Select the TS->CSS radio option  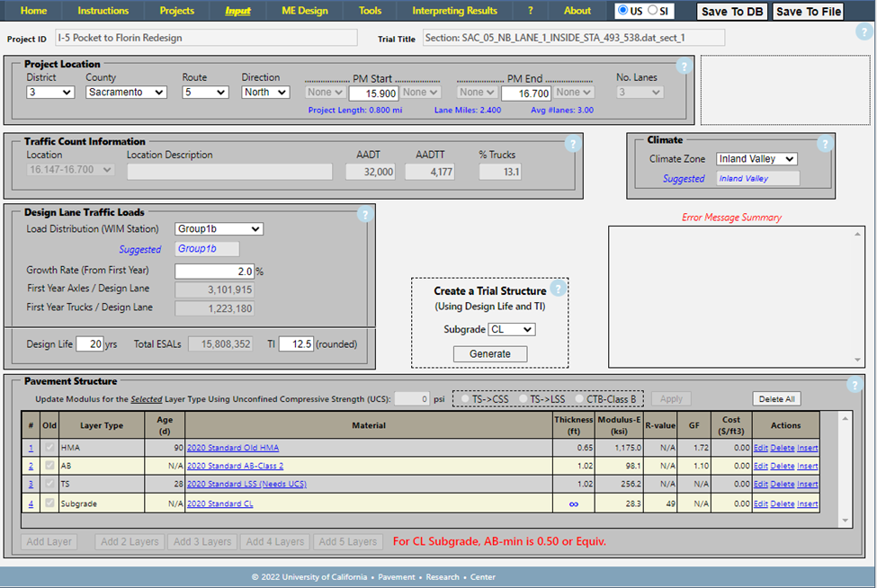click(x=465, y=398)
